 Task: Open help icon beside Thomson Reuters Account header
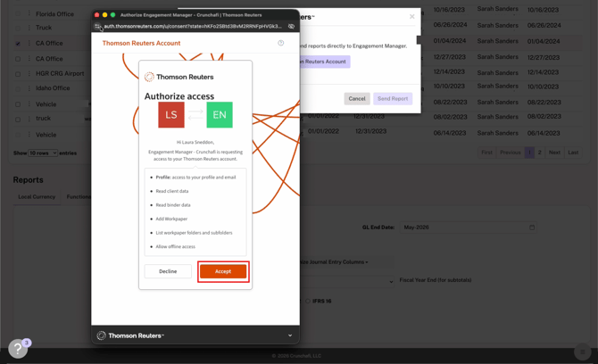click(x=280, y=43)
